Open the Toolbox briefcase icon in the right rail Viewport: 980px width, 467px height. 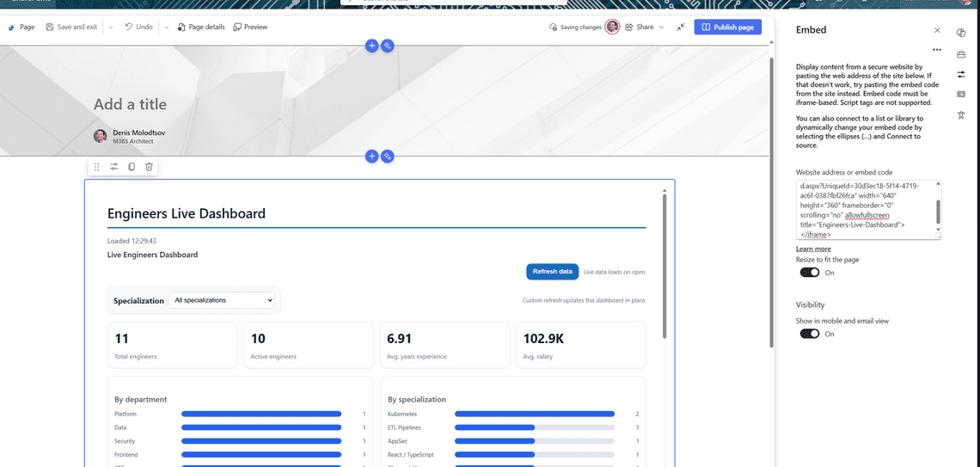(961, 54)
